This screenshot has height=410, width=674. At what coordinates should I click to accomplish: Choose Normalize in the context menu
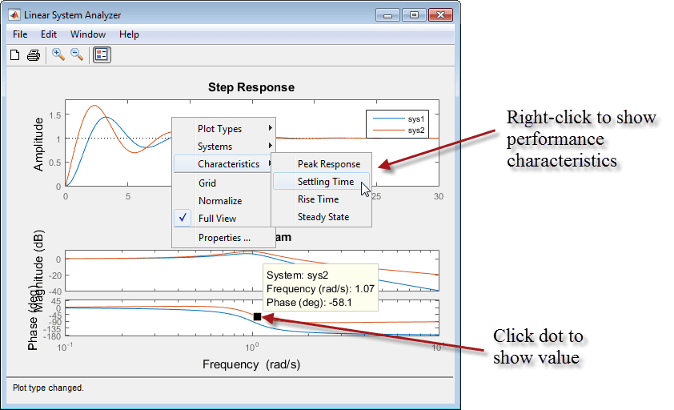pos(223,201)
